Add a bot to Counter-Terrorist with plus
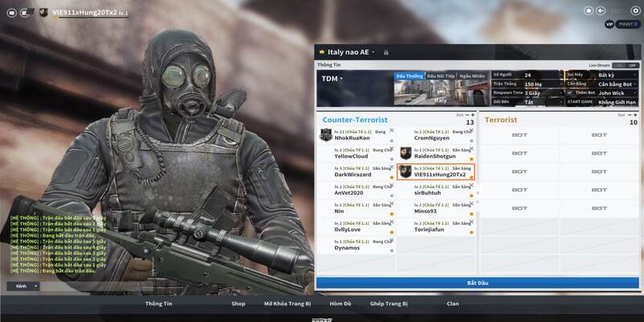644x322 pixels. [x=473, y=115]
